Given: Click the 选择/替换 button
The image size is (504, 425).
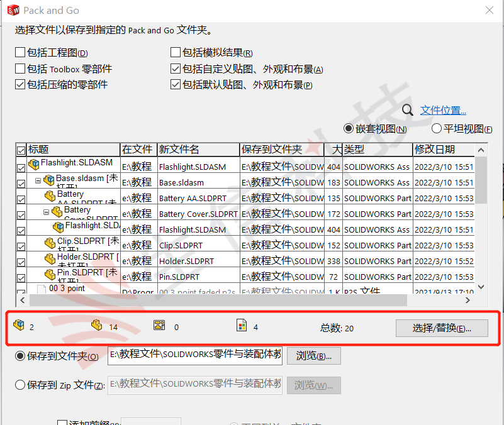Looking at the screenshot, I should click(x=442, y=328).
